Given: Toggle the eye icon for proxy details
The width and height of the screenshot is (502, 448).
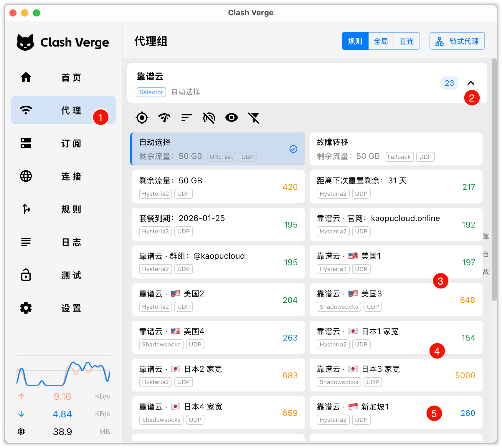Looking at the screenshot, I should tap(231, 118).
